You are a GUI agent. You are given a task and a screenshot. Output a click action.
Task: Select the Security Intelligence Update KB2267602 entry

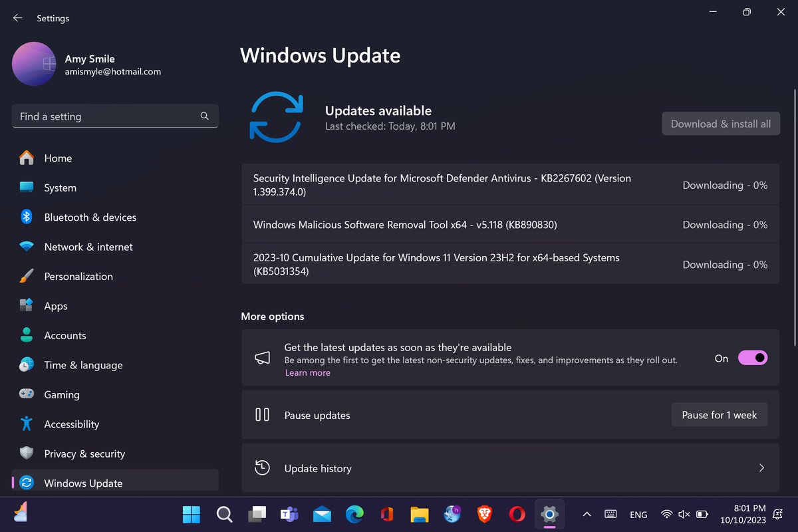[510, 185]
